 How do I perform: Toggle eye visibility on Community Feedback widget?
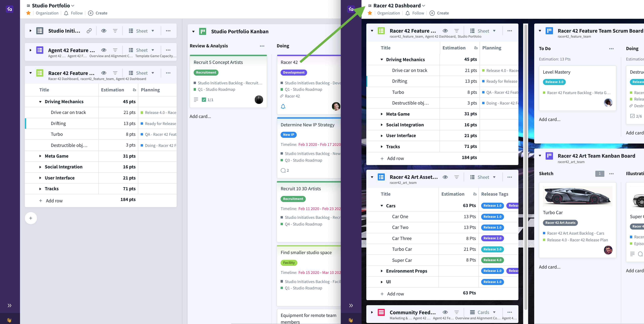(x=445, y=312)
